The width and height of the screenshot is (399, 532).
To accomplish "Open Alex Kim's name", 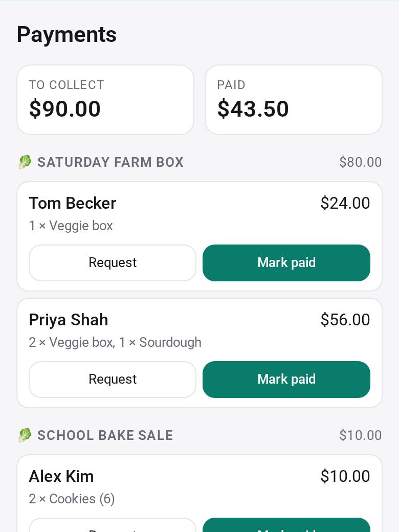I will coord(61,476).
